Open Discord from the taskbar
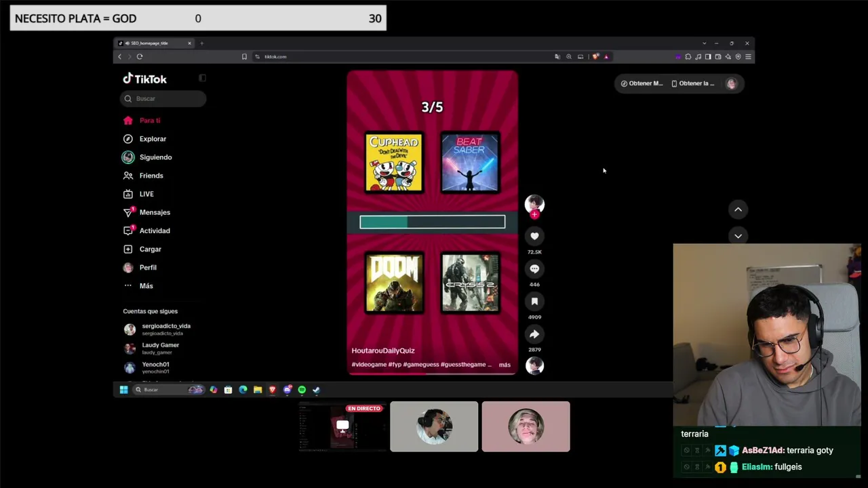 pos(288,390)
